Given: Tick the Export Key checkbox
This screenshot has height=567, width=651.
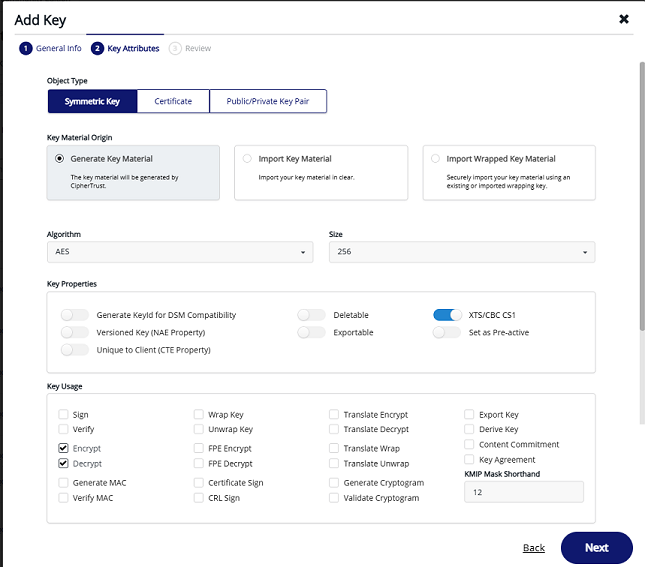Looking at the screenshot, I should [470, 414].
